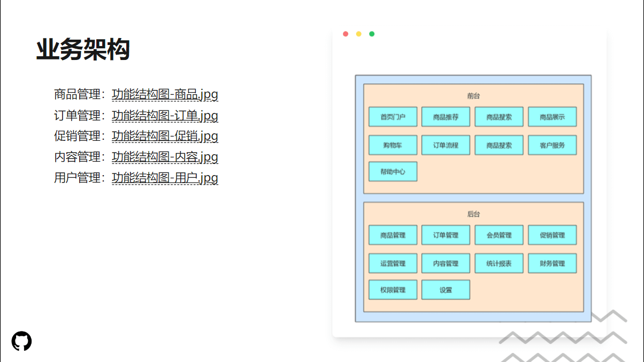Click the 首页门户 box in diagram
This screenshot has height=362, width=644.
click(x=393, y=117)
